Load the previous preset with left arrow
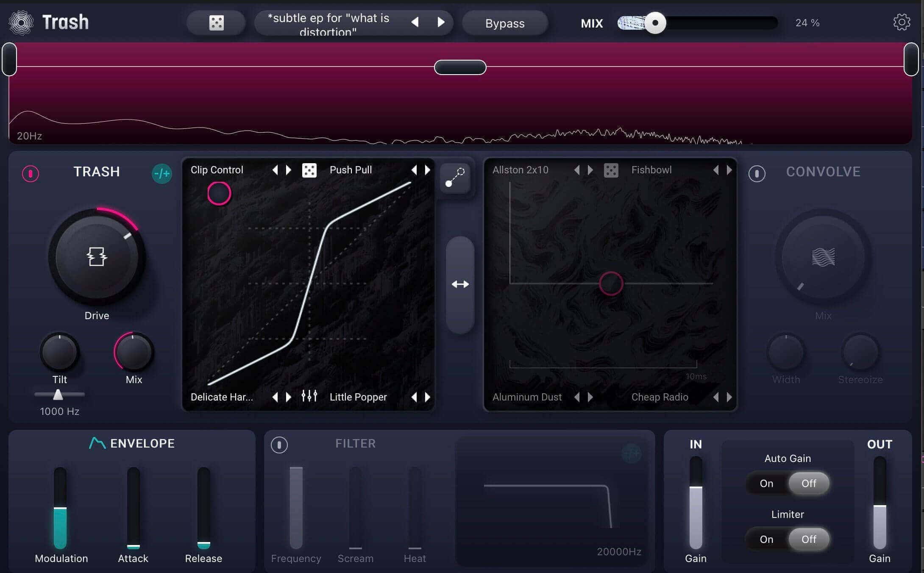This screenshot has width=924, height=573. tap(415, 22)
